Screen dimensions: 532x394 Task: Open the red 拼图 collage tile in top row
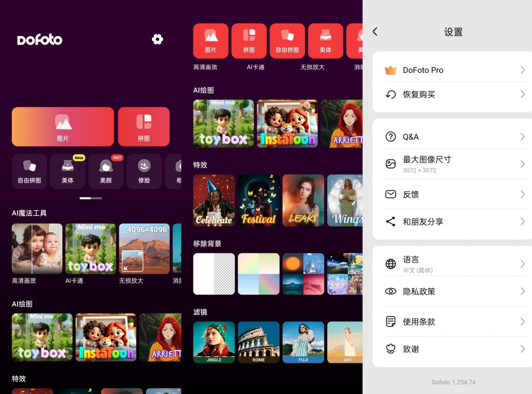(x=249, y=41)
